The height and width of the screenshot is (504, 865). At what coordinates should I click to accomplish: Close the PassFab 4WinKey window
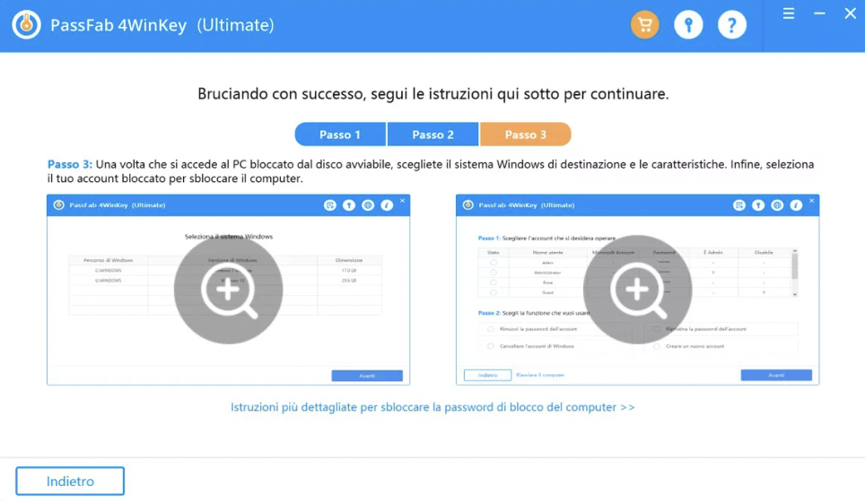[x=850, y=13]
